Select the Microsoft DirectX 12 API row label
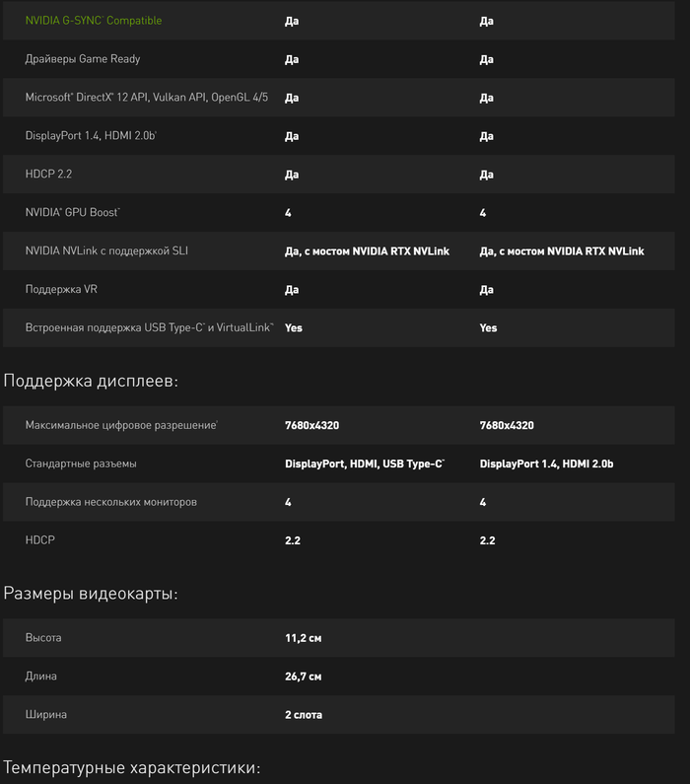 pyautogui.click(x=147, y=98)
